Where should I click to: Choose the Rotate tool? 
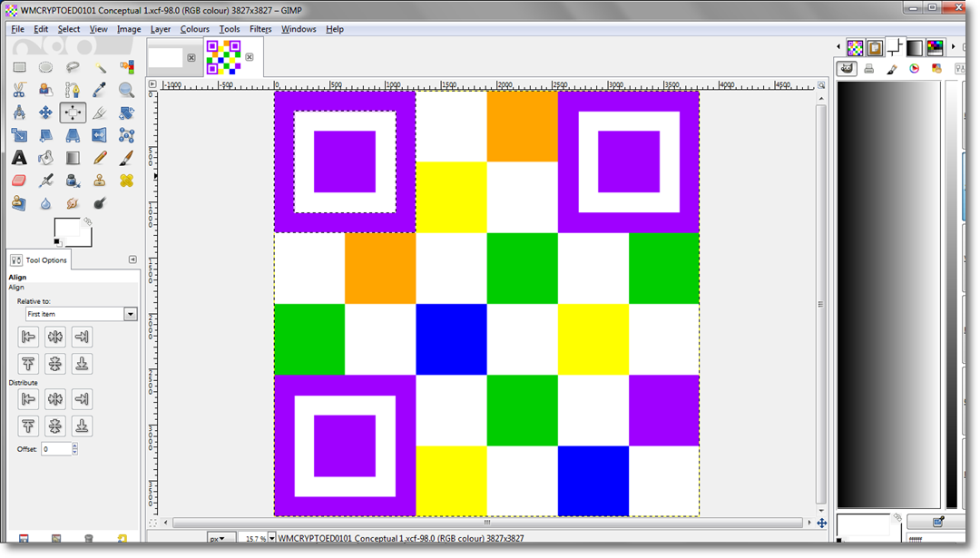[x=126, y=113]
